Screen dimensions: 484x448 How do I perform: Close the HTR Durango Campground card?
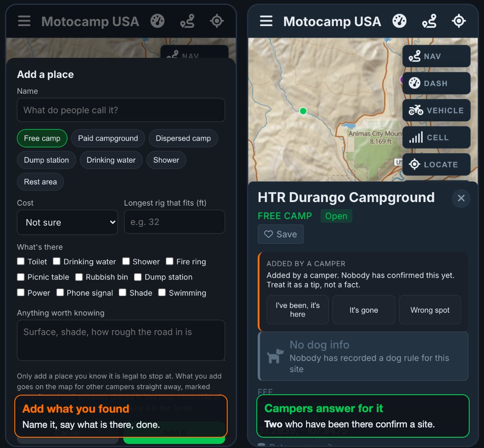coord(461,198)
